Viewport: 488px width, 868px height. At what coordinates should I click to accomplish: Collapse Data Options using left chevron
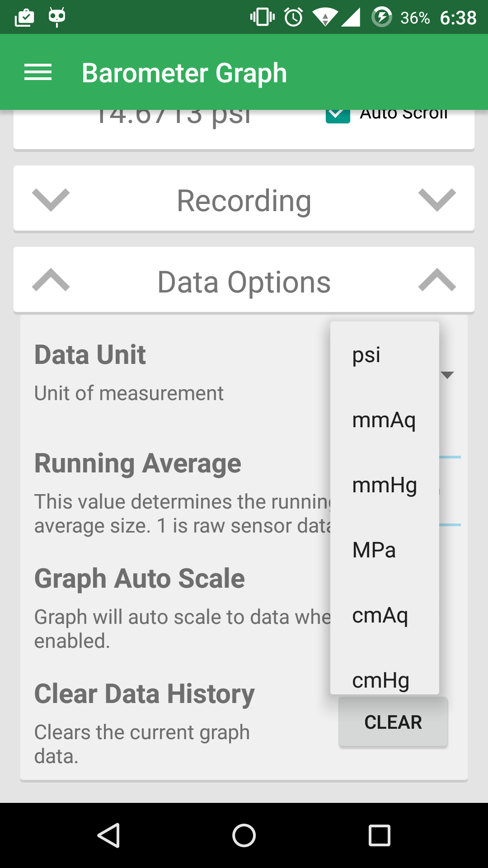[51, 280]
